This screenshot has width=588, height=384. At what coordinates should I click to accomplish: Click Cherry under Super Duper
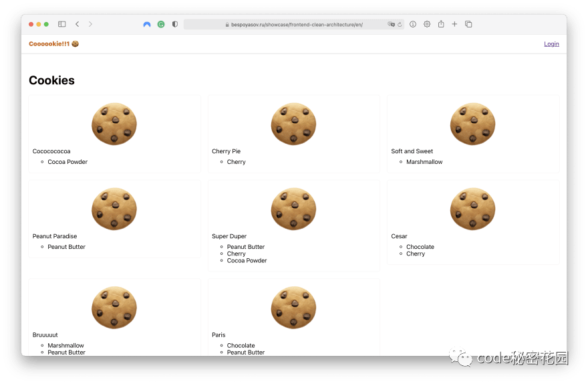237,254
